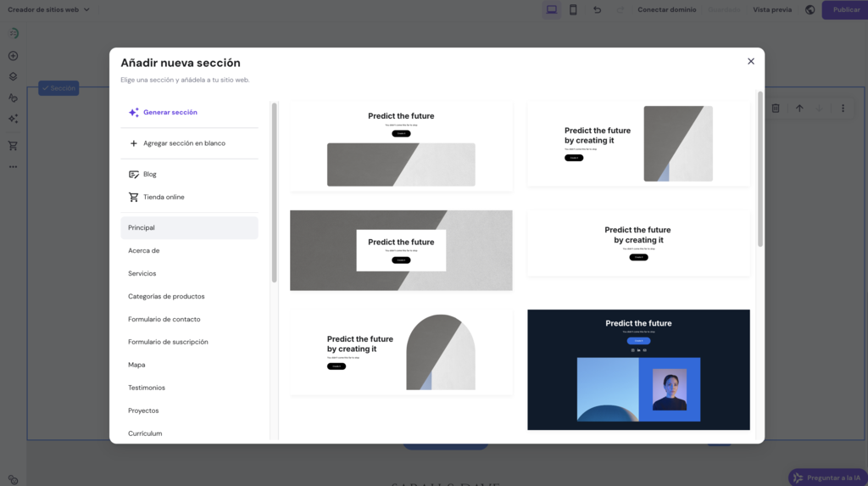
Task: Click the bottom-left sidebar help icon
Action: [x=14, y=480]
